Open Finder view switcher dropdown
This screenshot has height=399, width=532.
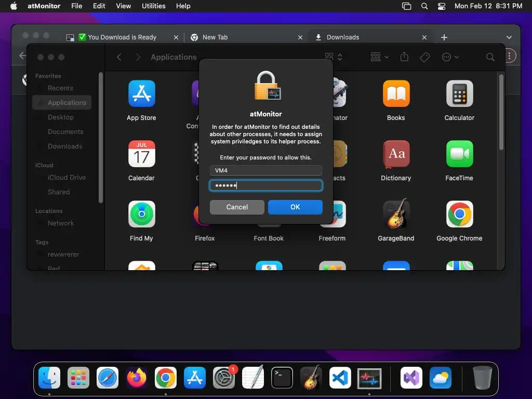(x=334, y=57)
